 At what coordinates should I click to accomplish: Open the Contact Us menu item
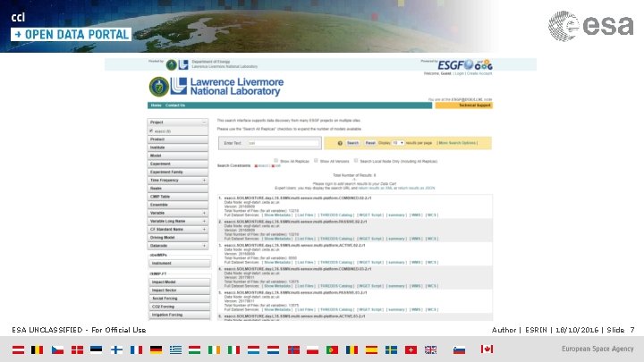175,105
